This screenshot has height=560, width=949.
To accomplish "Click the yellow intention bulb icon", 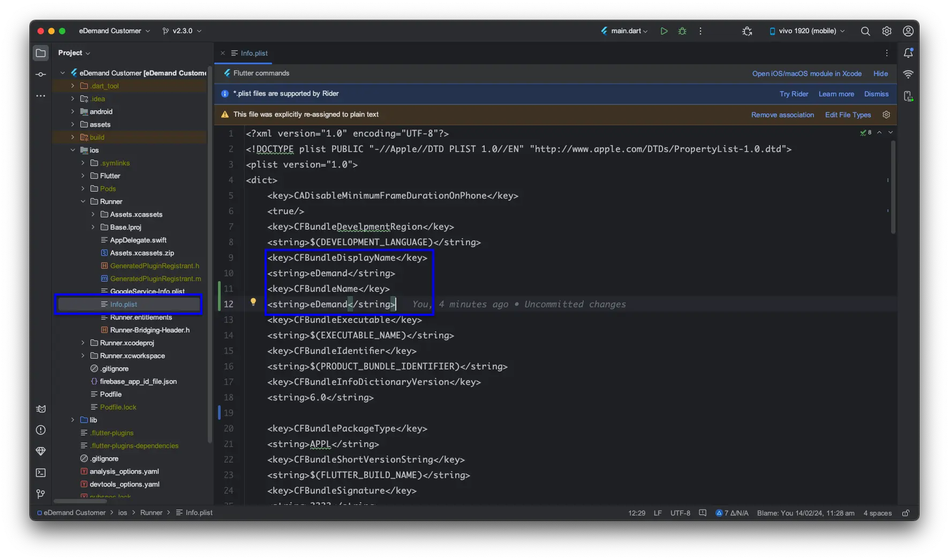I will point(253,302).
